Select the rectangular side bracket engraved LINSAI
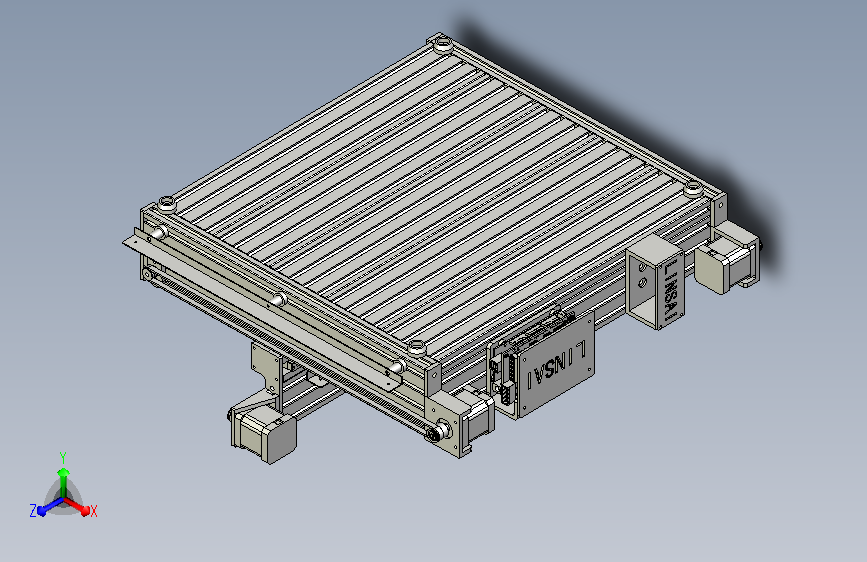Viewport: 867px width, 562px height. point(655,282)
